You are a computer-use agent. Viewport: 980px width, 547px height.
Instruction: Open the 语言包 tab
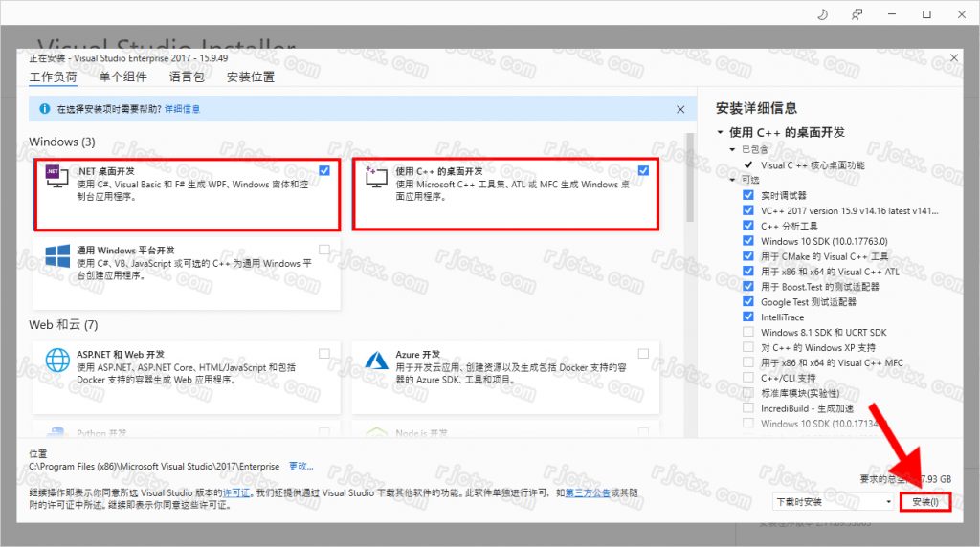pos(187,77)
